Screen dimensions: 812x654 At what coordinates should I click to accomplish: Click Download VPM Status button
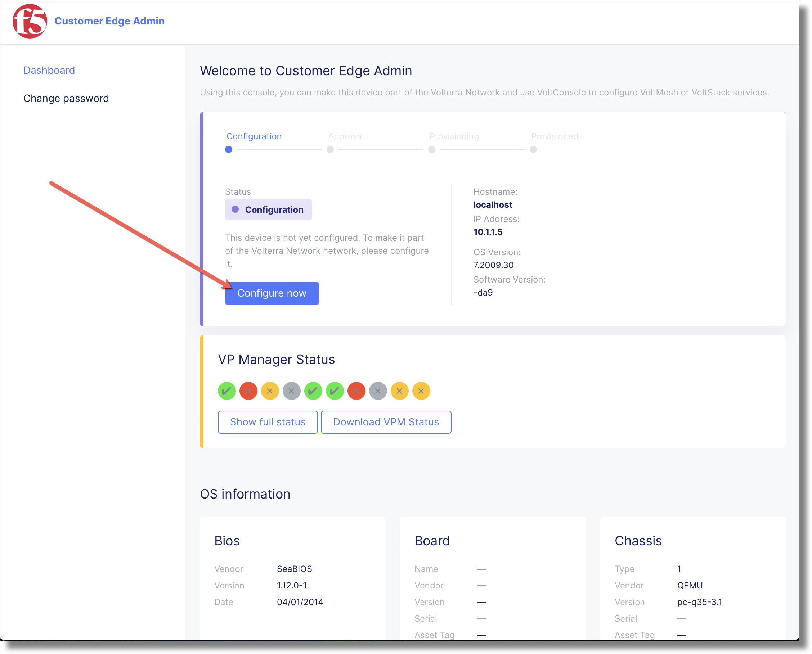(x=386, y=422)
